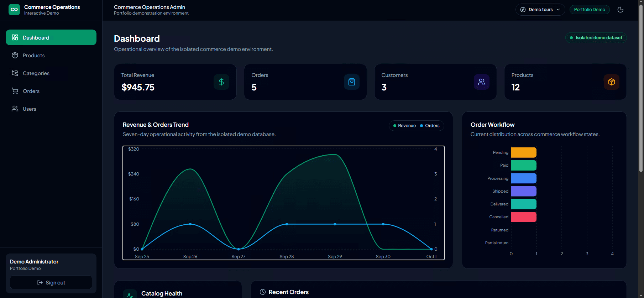Click the Order Workflow heading
This screenshot has height=298, width=644.
492,125
